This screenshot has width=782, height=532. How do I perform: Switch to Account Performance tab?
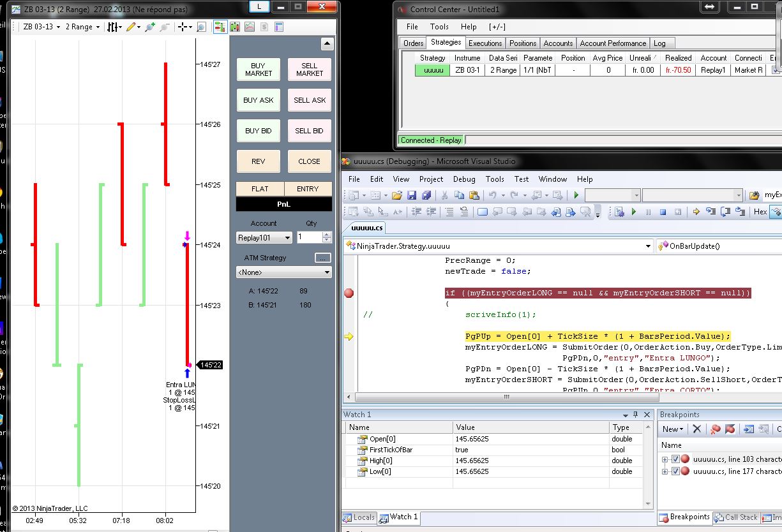613,43
